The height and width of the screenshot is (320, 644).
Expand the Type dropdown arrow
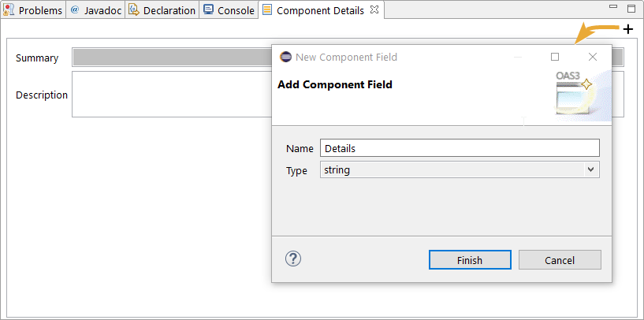590,169
